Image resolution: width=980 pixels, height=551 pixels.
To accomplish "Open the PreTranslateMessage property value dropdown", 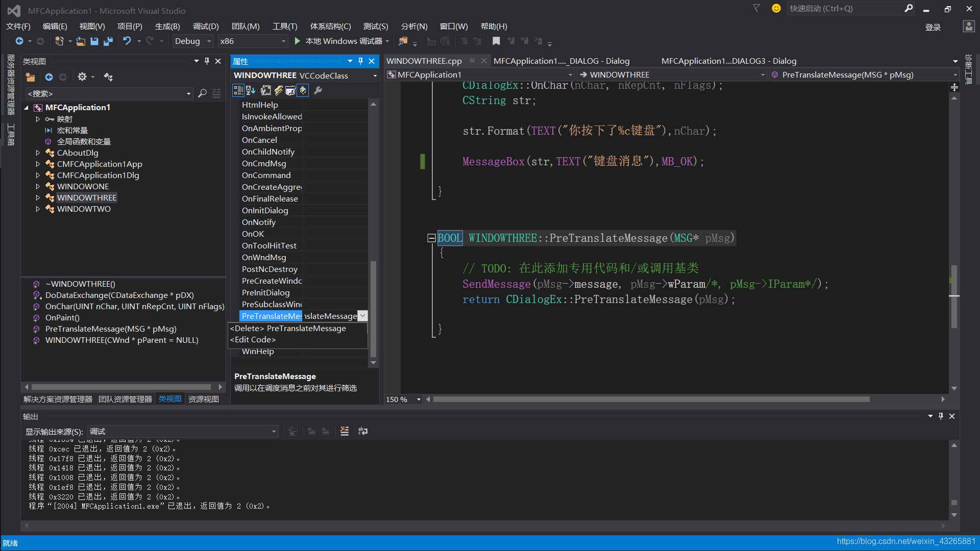I will 362,316.
